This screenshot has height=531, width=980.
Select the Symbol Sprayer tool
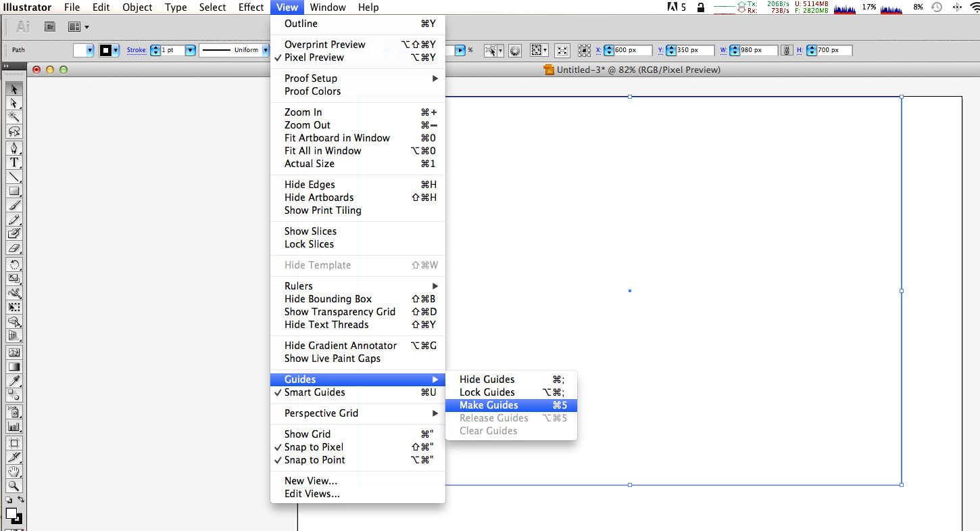point(14,412)
